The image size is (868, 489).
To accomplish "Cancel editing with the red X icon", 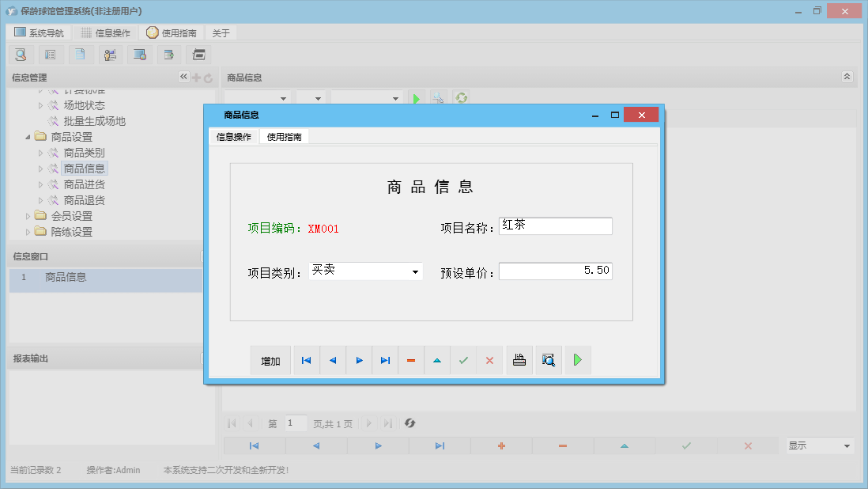I will tap(489, 360).
